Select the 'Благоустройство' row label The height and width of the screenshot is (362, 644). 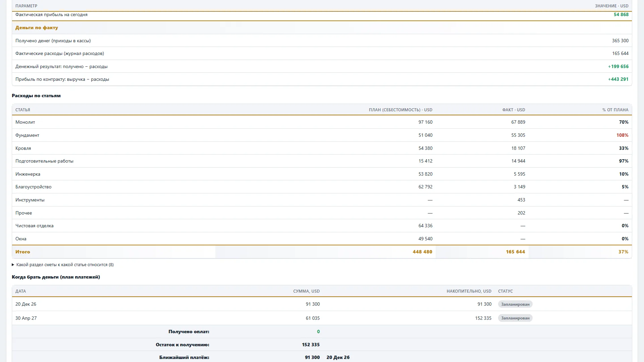click(x=34, y=187)
